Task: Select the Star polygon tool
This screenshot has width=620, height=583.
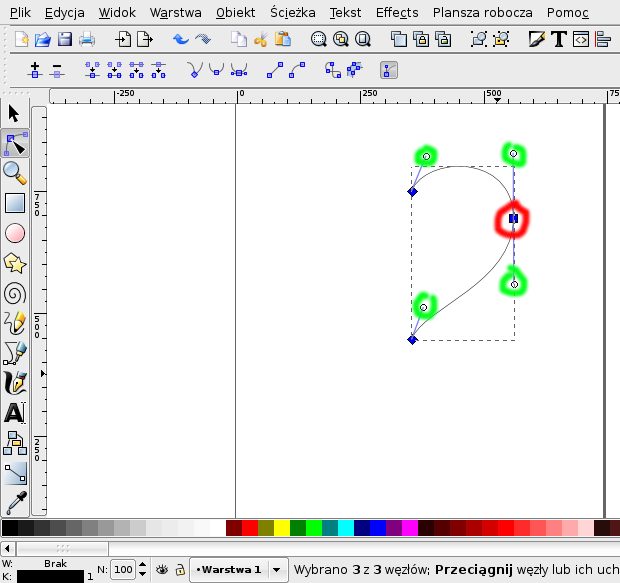Action: click(x=15, y=263)
